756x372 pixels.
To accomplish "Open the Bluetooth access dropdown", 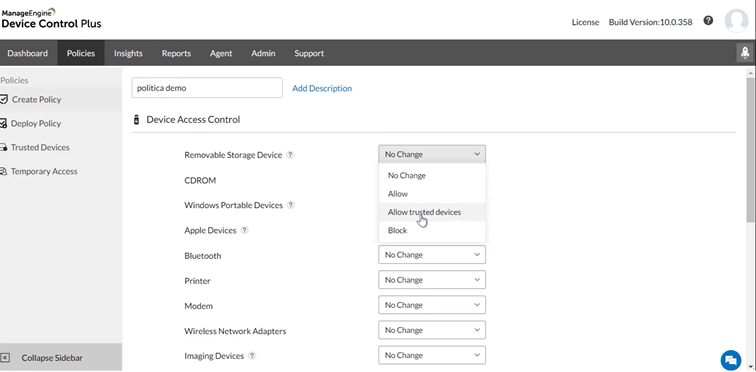I will tap(432, 254).
